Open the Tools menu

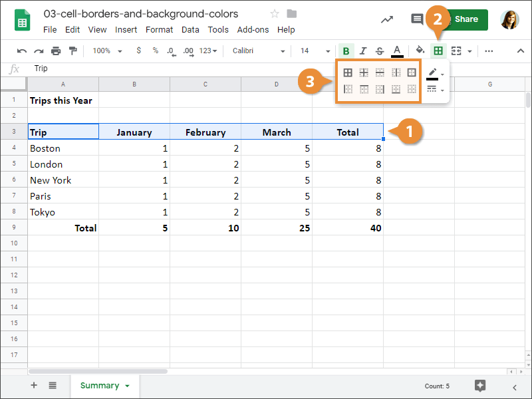[218, 30]
